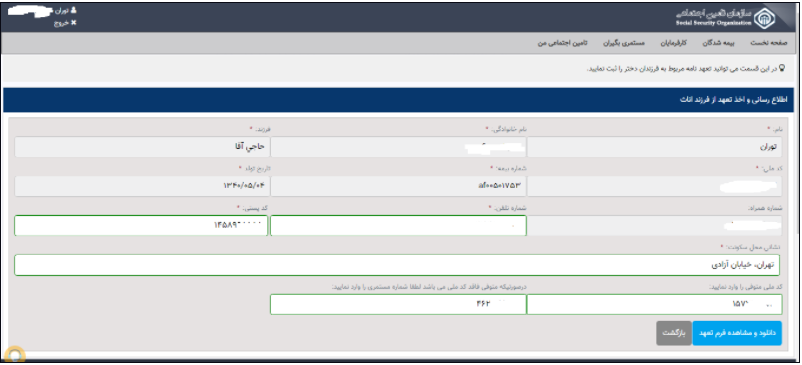Click the خروج logout link
This screenshot has height=365, width=802.
[65, 23]
